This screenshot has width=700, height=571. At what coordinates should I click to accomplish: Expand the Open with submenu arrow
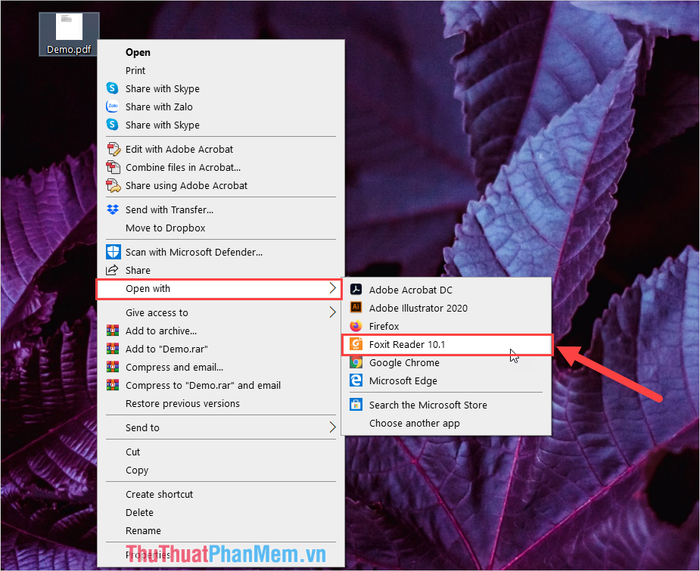click(x=333, y=288)
